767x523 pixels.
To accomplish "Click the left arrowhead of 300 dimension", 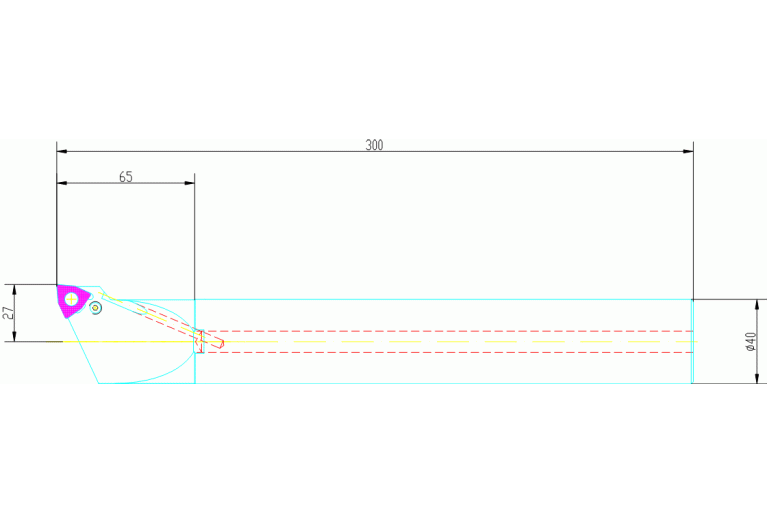I will click(x=62, y=152).
